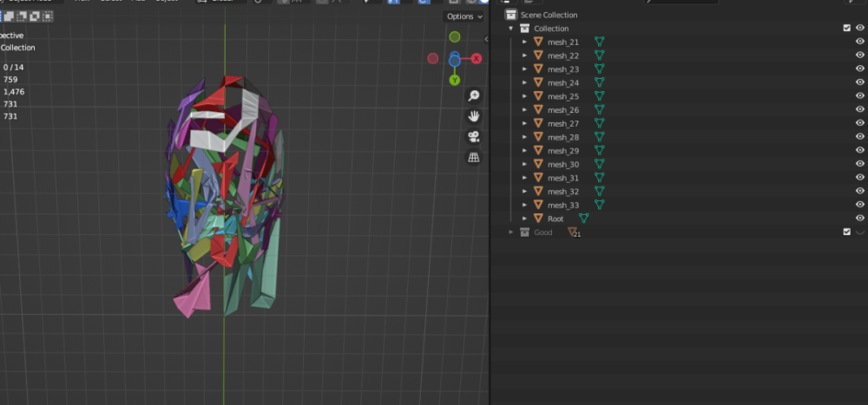Click the hand pan view icon

(474, 116)
